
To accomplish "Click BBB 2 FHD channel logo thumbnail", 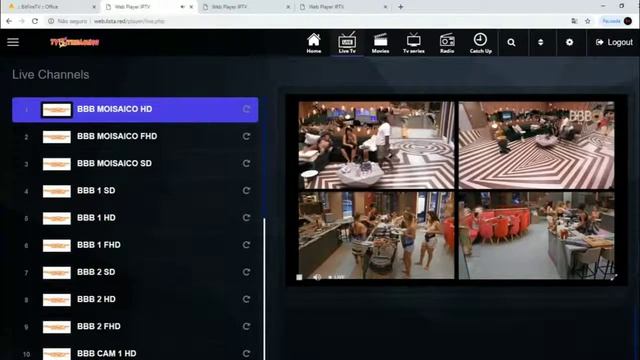I will pos(57,327).
